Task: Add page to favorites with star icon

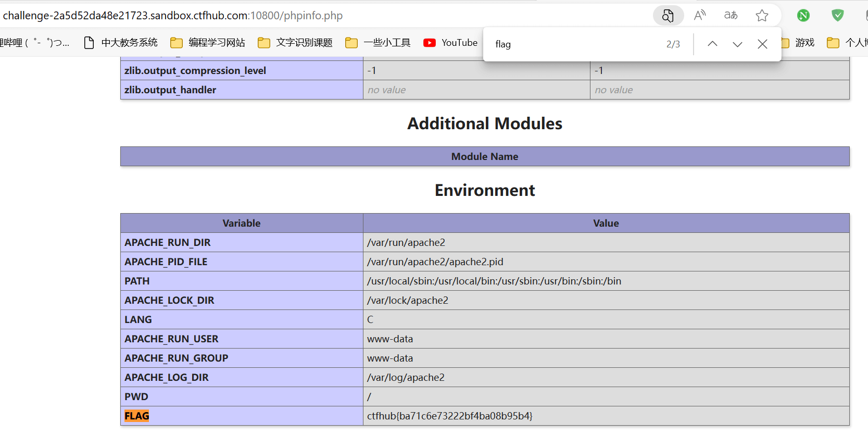Action: pos(762,16)
